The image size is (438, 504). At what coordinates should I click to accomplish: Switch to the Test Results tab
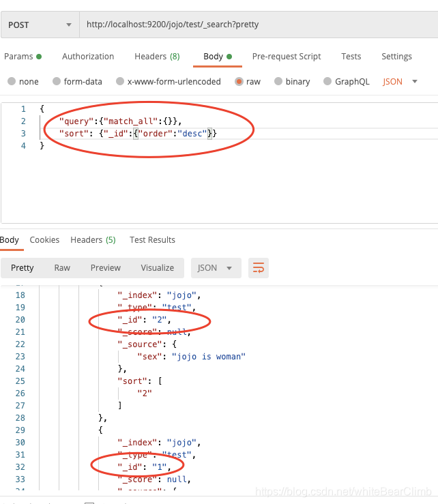tap(152, 240)
